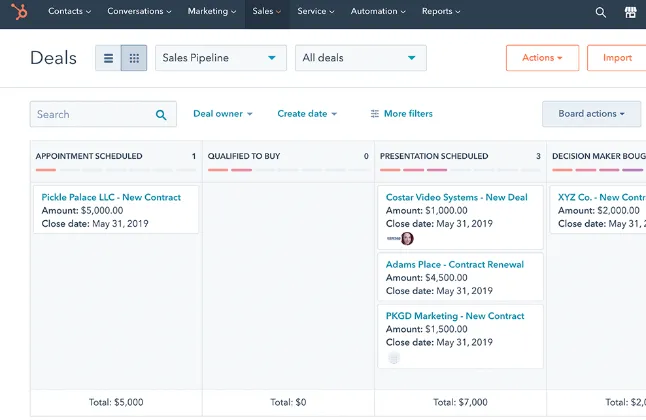
Task: Open Costar Video Systems - New Deal
Action: (x=456, y=197)
